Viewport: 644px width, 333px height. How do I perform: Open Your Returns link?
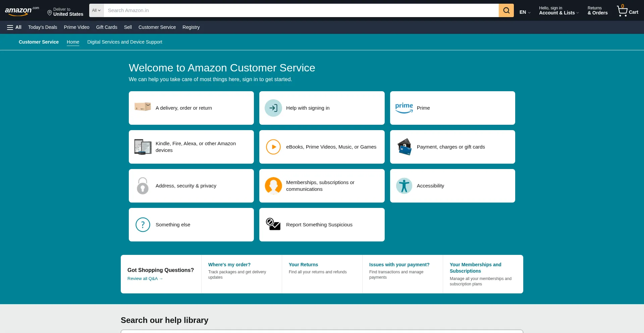(303, 265)
